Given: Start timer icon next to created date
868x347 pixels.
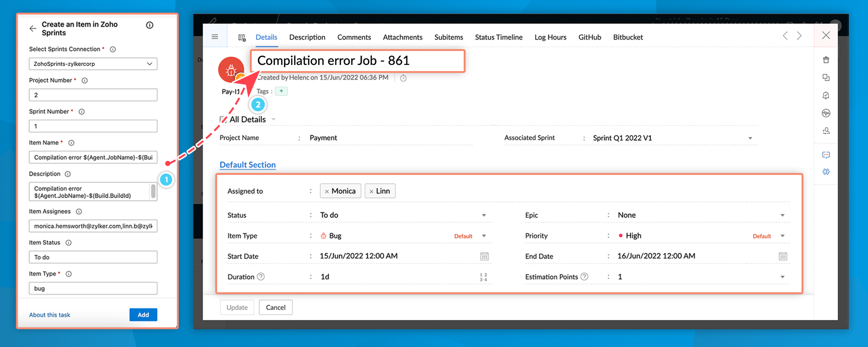Looking at the screenshot, I should tap(403, 78).
